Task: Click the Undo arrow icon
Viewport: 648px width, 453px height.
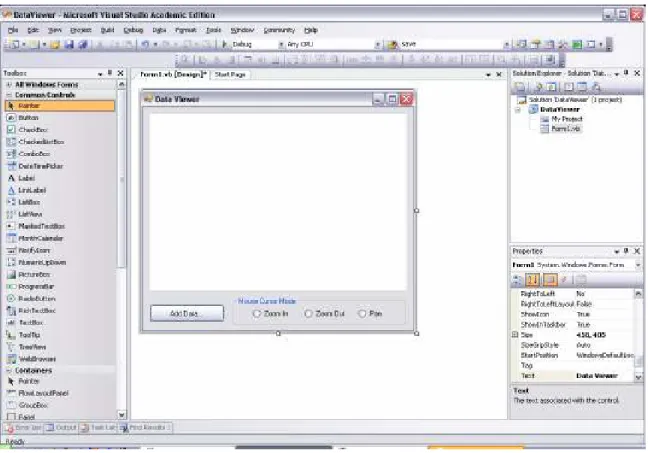Action: 145,44
